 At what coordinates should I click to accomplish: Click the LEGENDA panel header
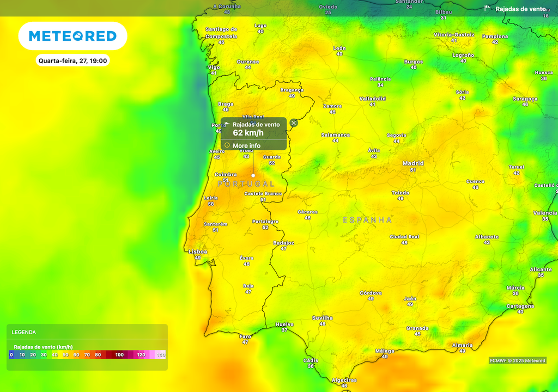[24, 332]
